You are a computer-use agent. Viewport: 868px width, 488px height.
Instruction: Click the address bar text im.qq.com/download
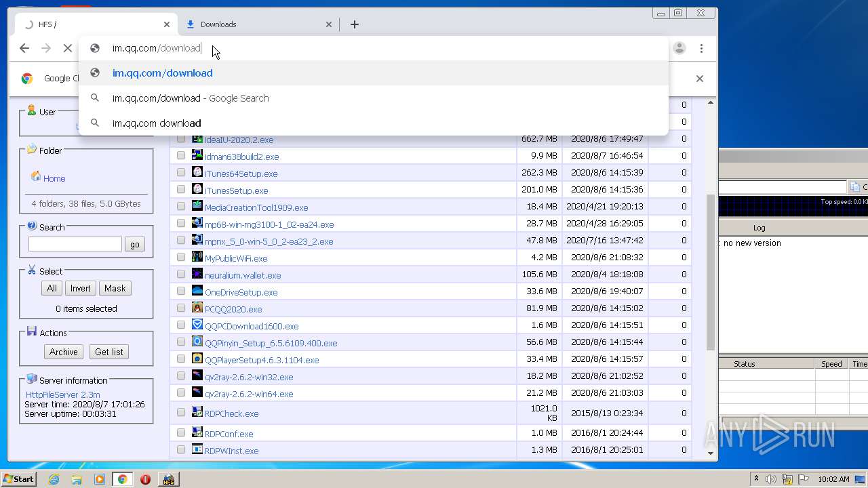157,48
